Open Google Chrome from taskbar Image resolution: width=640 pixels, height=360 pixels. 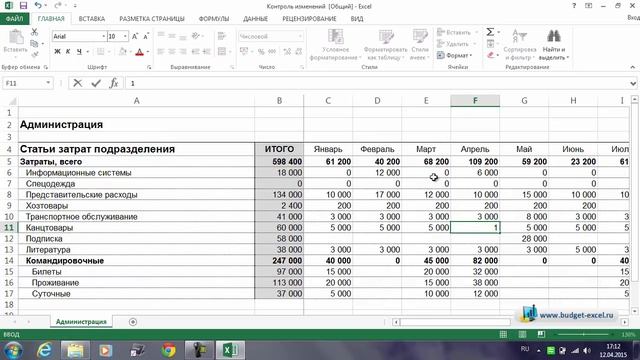(x=169, y=350)
